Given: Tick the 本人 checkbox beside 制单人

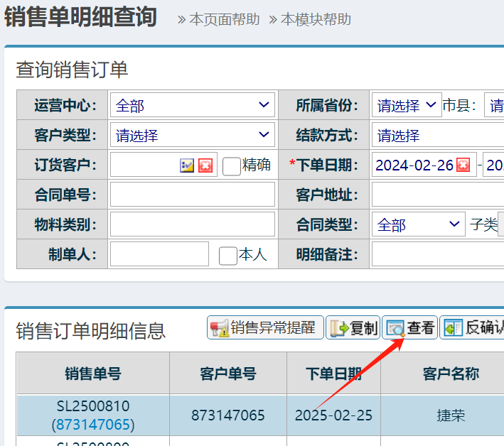Looking at the screenshot, I should (227, 256).
